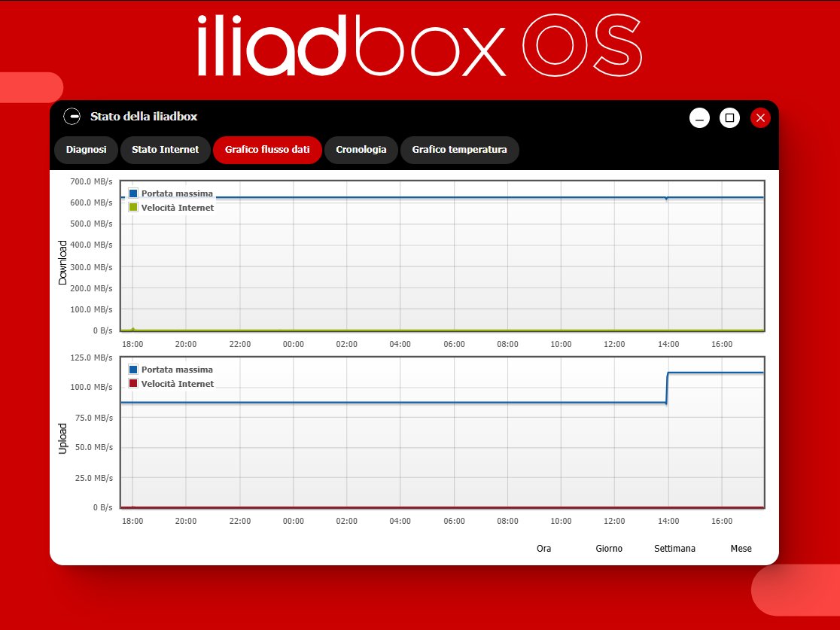Click the step rise in Upload blue line

[x=667, y=388]
